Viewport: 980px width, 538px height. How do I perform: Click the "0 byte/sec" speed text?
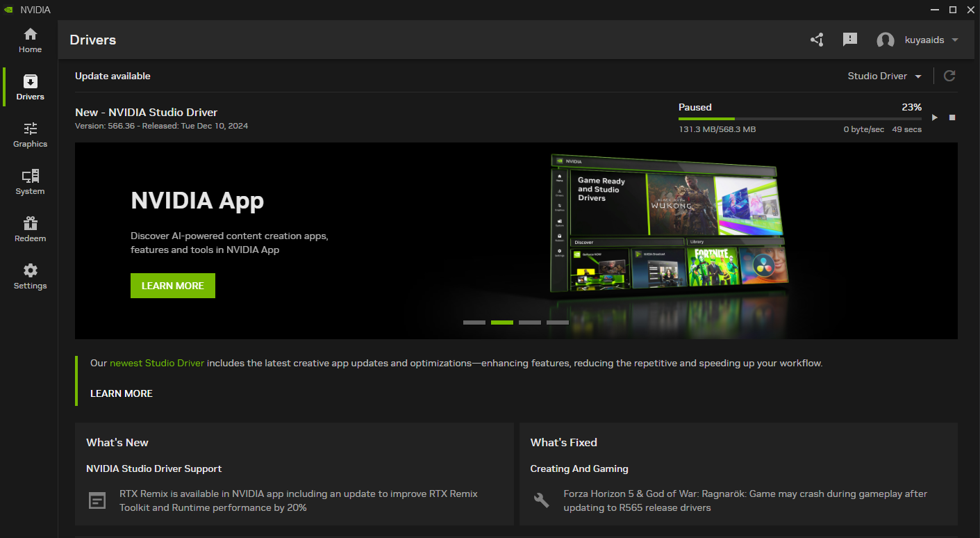864,129
